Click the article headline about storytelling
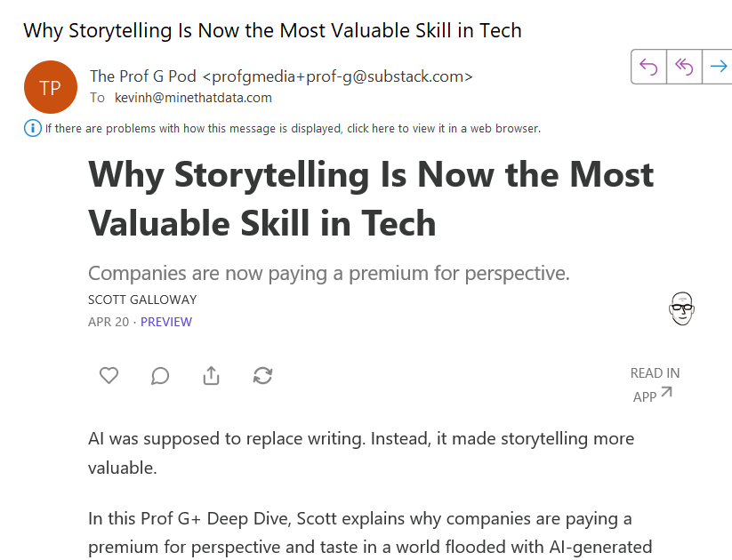 pyautogui.click(x=370, y=198)
